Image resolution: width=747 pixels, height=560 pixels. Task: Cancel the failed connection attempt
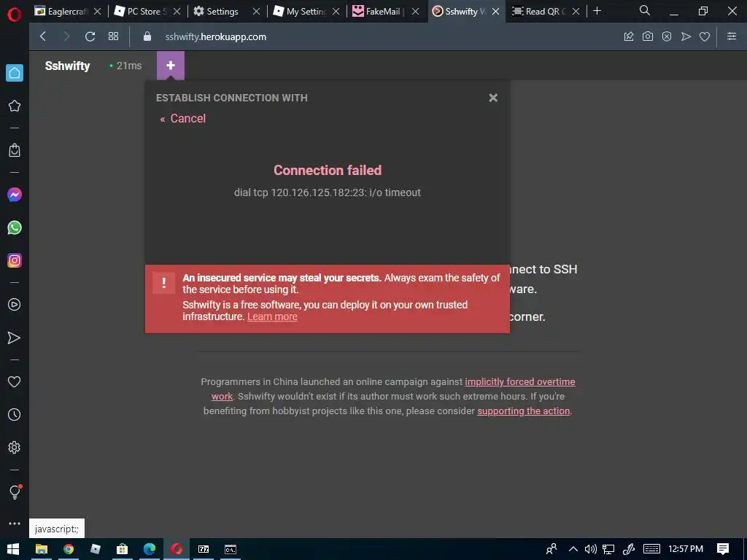183,119
